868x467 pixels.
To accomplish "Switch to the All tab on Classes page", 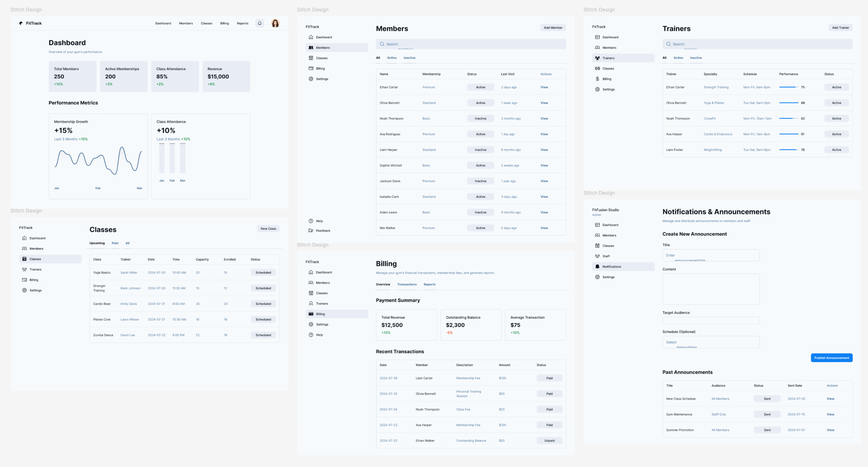I will point(127,243).
